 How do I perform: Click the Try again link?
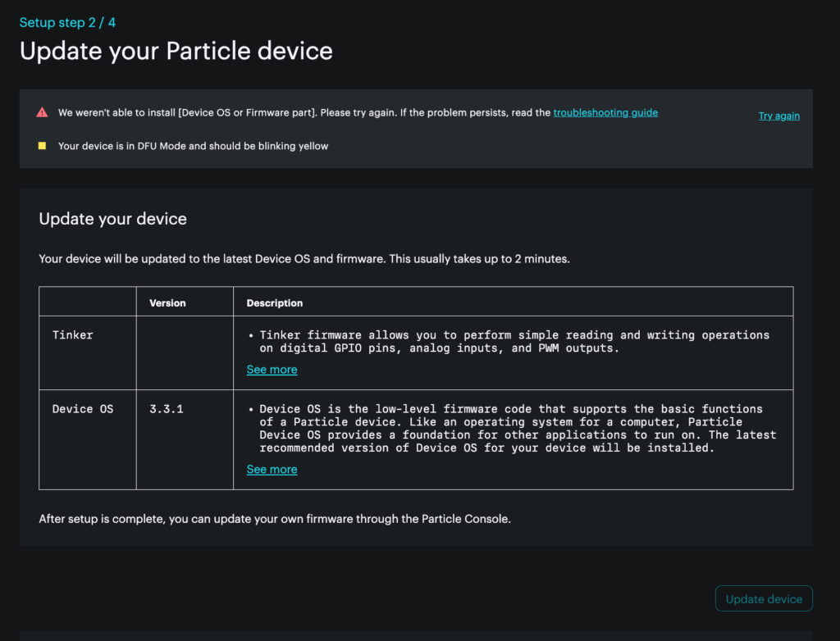[x=778, y=116]
